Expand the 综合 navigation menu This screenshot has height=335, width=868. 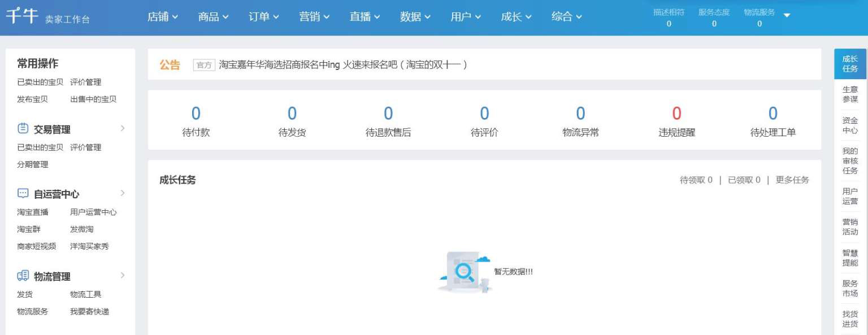click(567, 17)
